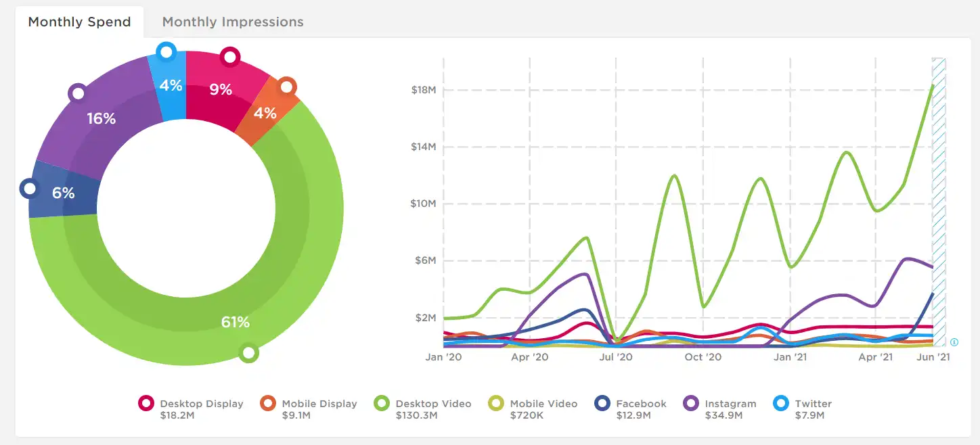The image size is (980, 445).
Task: Switch to the Monthly Impressions tab
Action: pyautogui.click(x=233, y=22)
